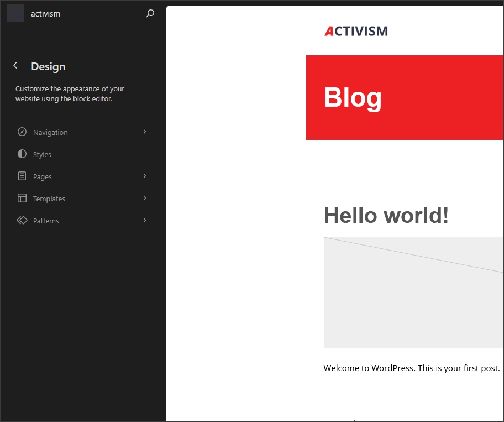Expand Templates using its right chevron
This screenshot has width=504, height=422.
point(145,199)
